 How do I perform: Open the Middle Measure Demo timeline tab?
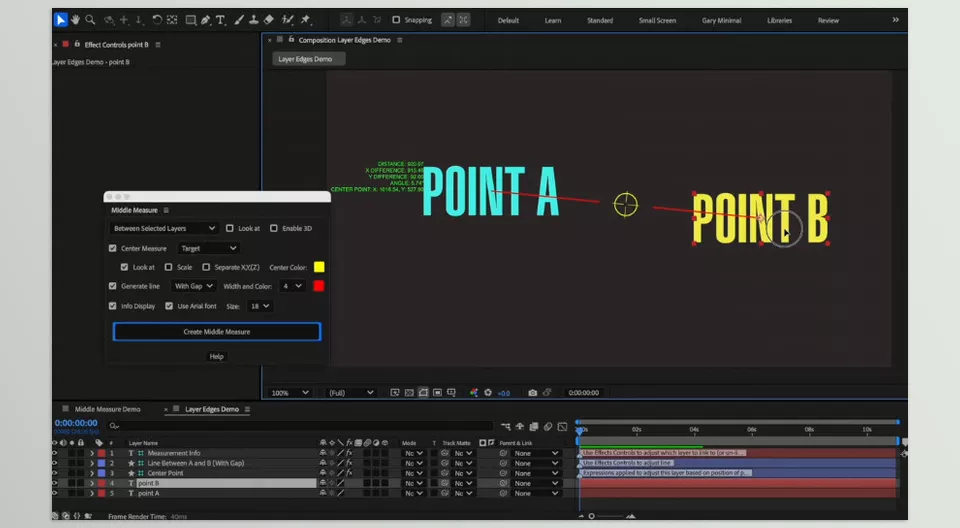pyautogui.click(x=108, y=409)
